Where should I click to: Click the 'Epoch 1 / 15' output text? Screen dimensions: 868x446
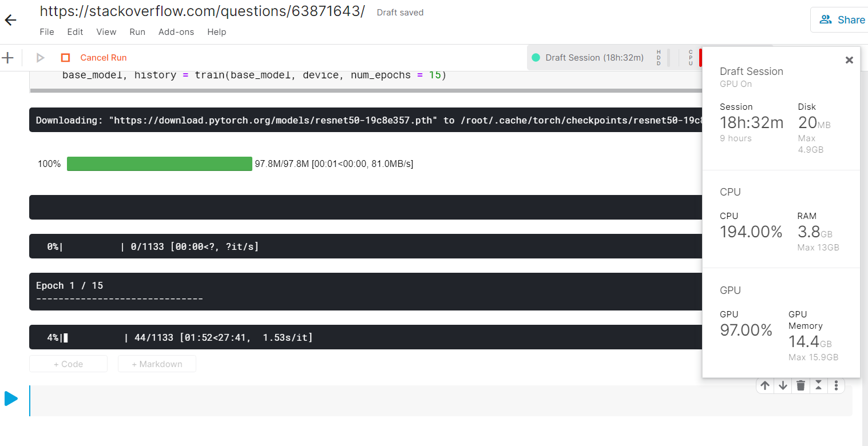pos(69,285)
